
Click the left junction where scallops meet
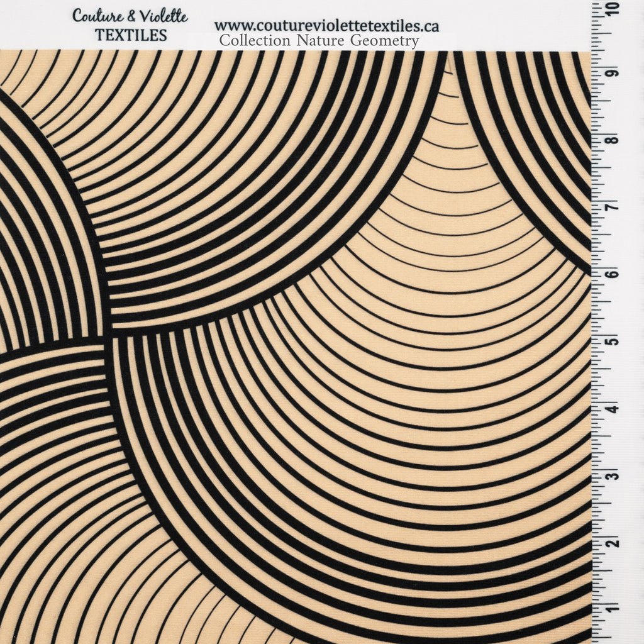[x=107, y=332]
